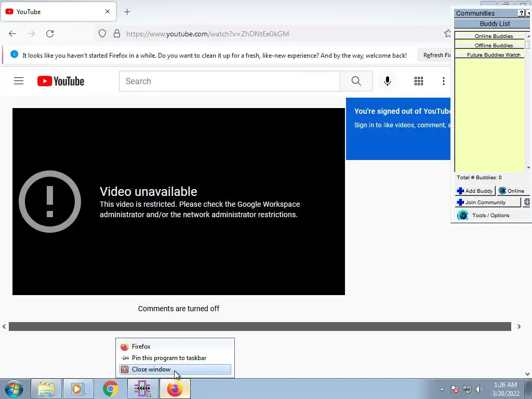The height and width of the screenshot is (399, 532).
Task: Reload the page with the refresh icon
Action: tap(50, 34)
